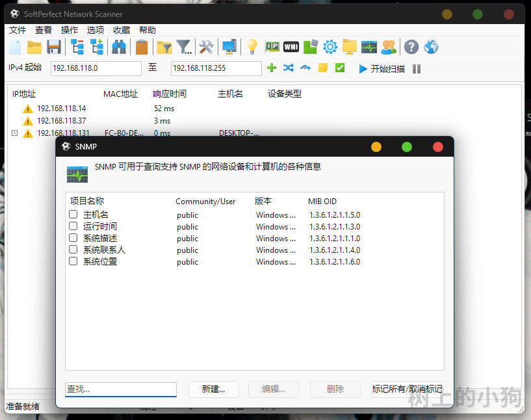
Task: Click the globe icon in the toolbar
Action: pyautogui.click(x=431, y=47)
